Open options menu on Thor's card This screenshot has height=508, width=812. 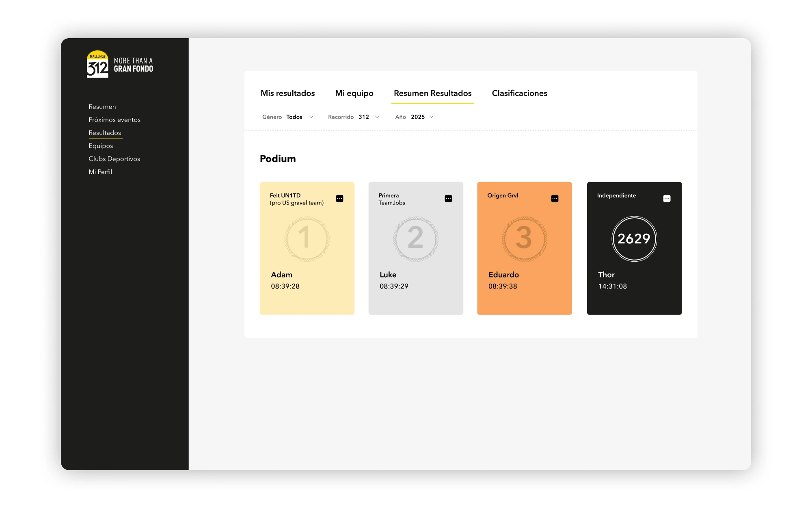(667, 199)
